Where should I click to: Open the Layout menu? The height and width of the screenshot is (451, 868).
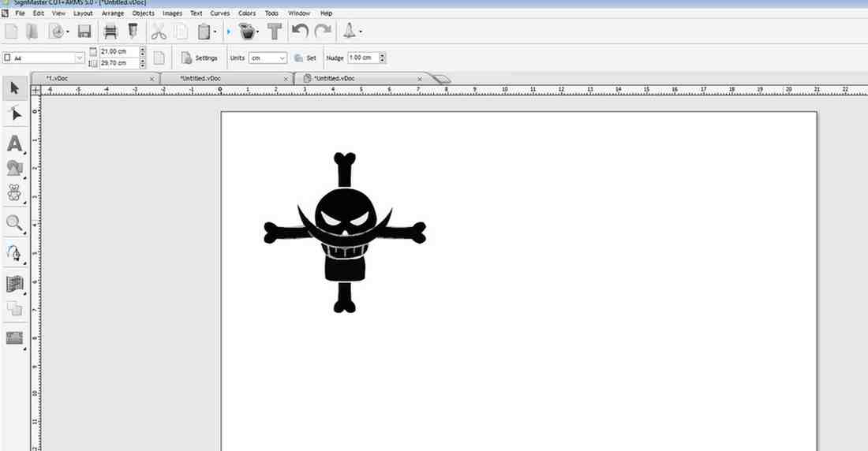(x=83, y=13)
